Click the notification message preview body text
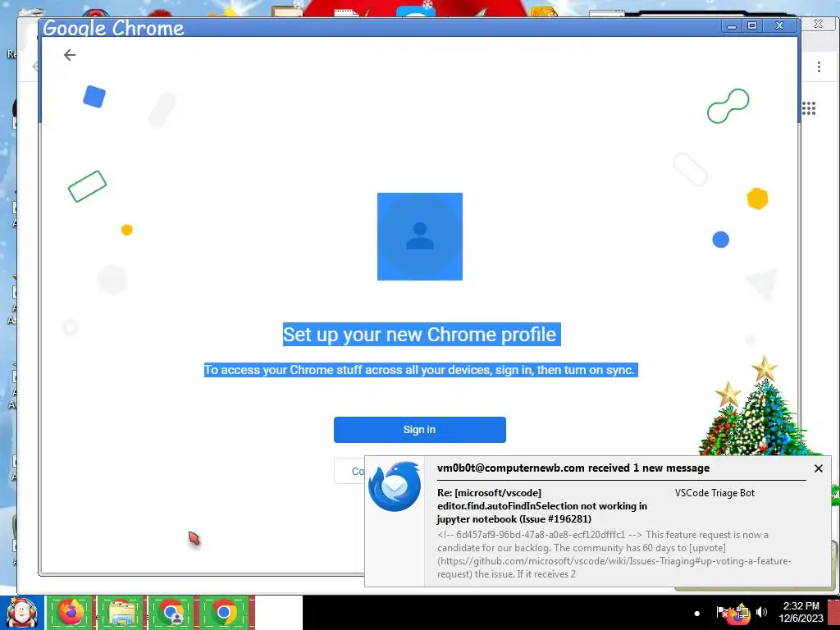Image resolution: width=840 pixels, height=630 pixels. point(614,555)
